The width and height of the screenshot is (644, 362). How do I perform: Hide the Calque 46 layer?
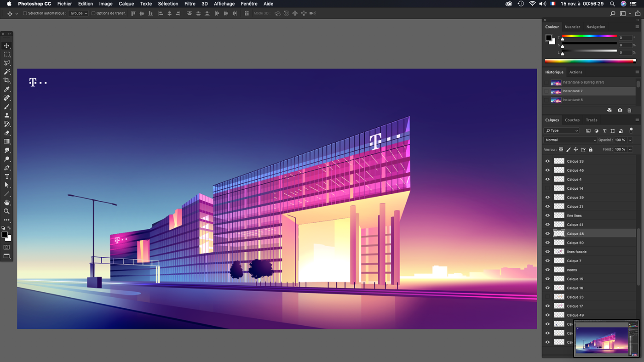coord(547,170)
